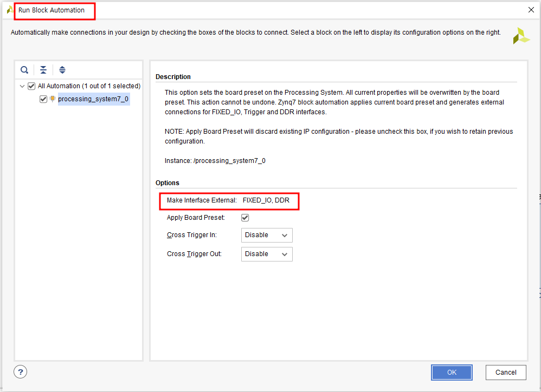Click the 'FIXED_IO, DDR' value text
The width and height of the screenshot is (541, 392).
pos(266,200)
